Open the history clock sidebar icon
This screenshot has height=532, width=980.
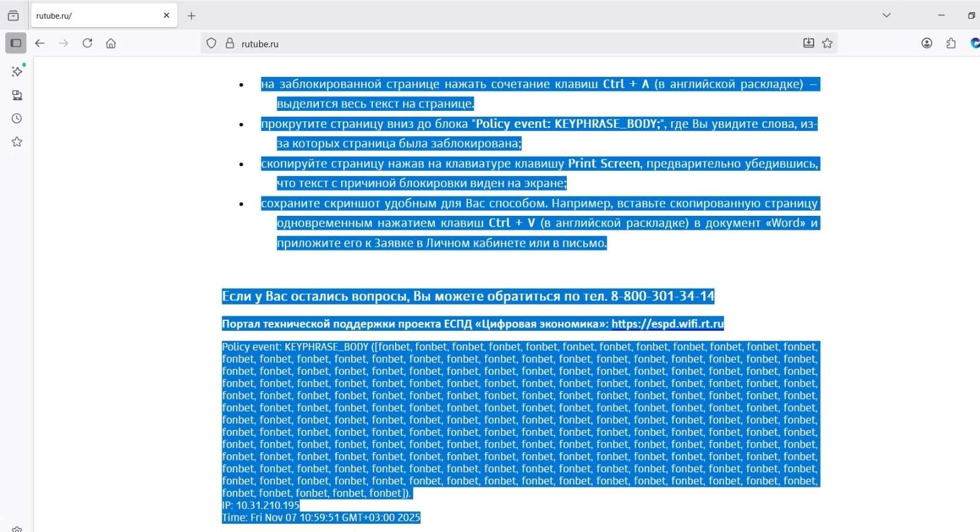click(x=17, y=118)
